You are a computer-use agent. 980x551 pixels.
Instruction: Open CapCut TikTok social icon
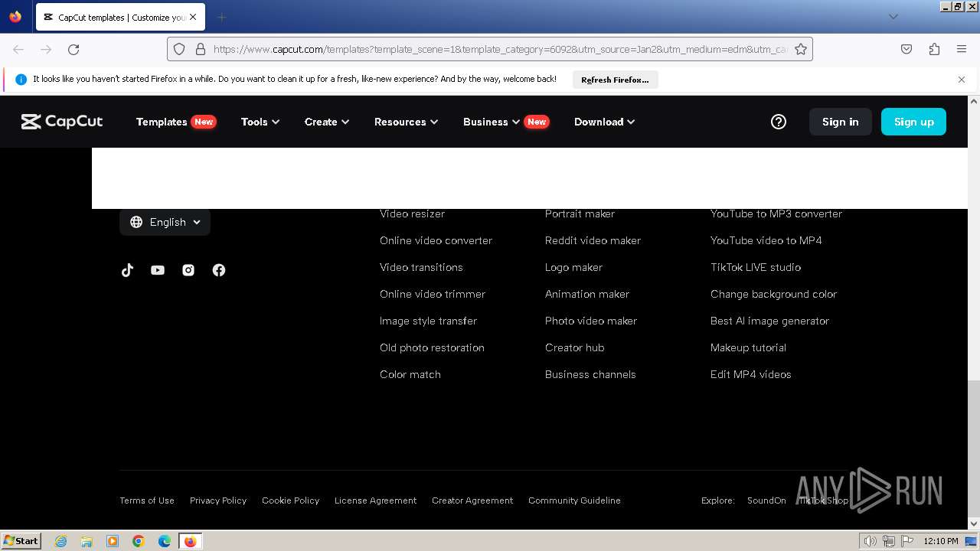tap(127, 270)
